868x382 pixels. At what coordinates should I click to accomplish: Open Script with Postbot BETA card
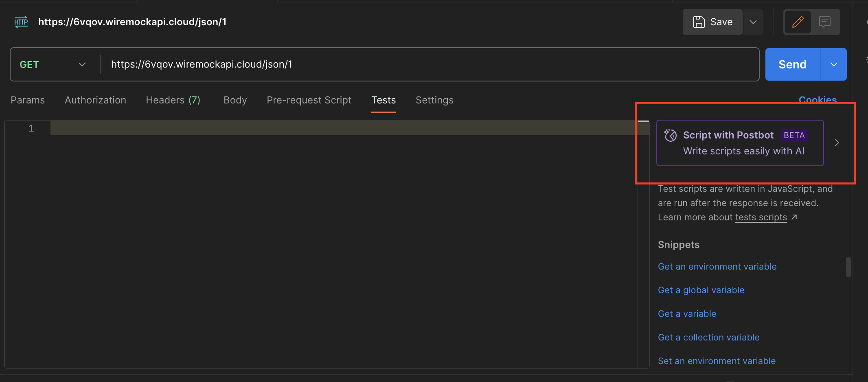740,143
